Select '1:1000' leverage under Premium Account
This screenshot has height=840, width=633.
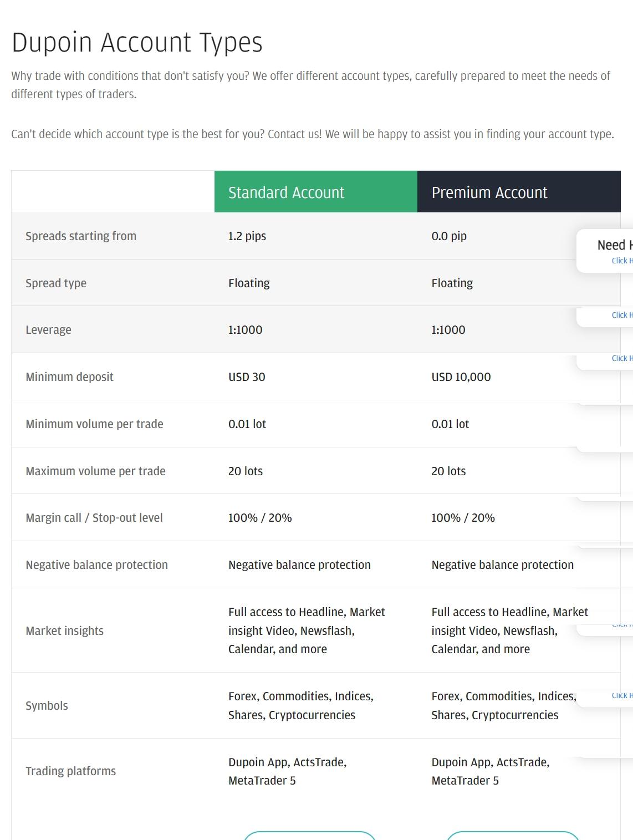(448, 330)
